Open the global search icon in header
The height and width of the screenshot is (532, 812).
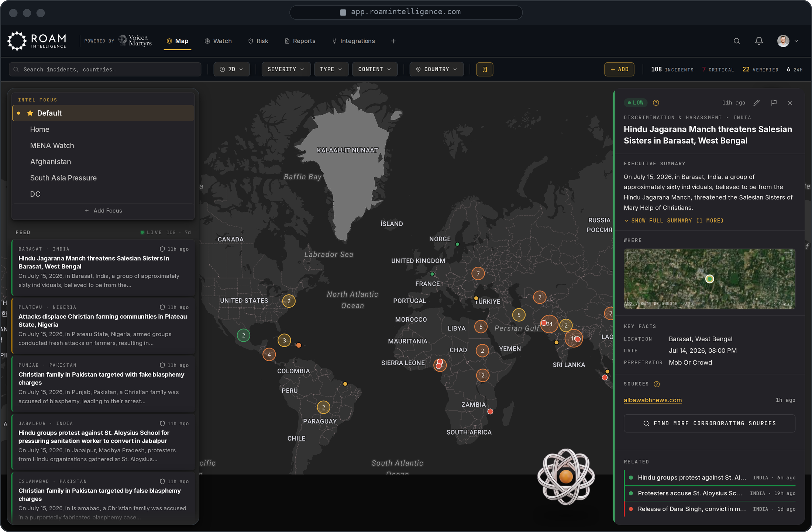737,41
